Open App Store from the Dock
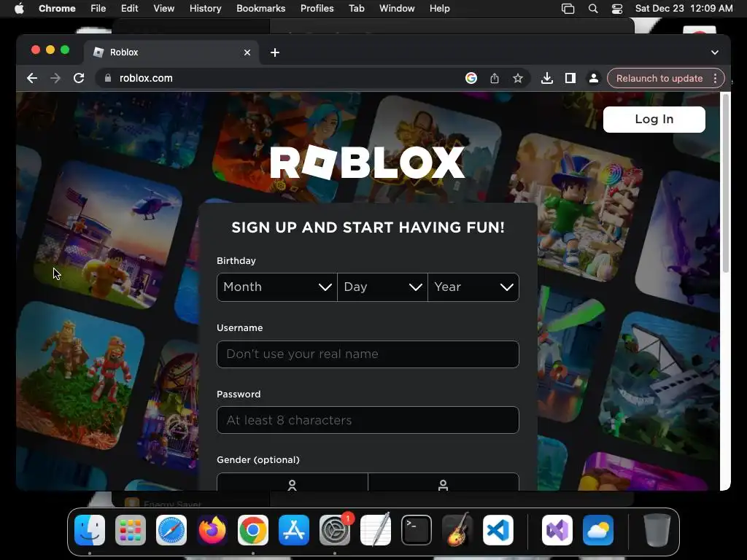 (x=294, y=530)
